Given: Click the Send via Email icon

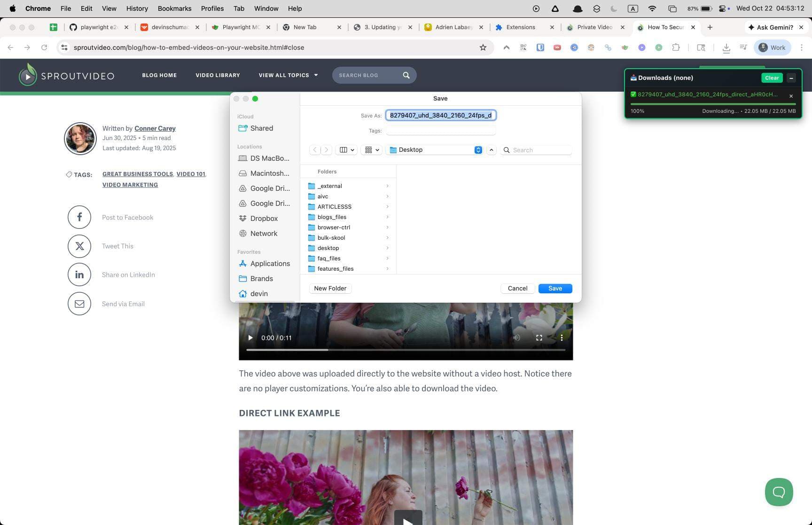Looking at the screenshot, I should [79, 304].
